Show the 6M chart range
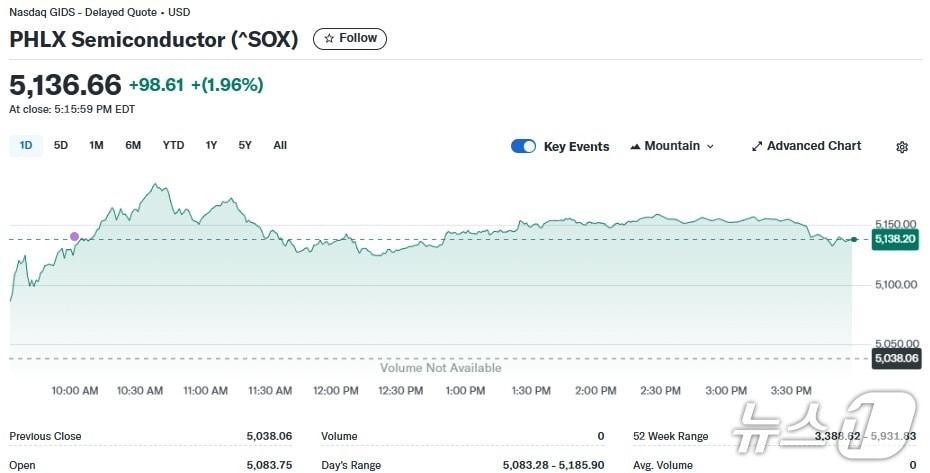Image resolution: width=930 pixels, height=473 pixels. 133,145
